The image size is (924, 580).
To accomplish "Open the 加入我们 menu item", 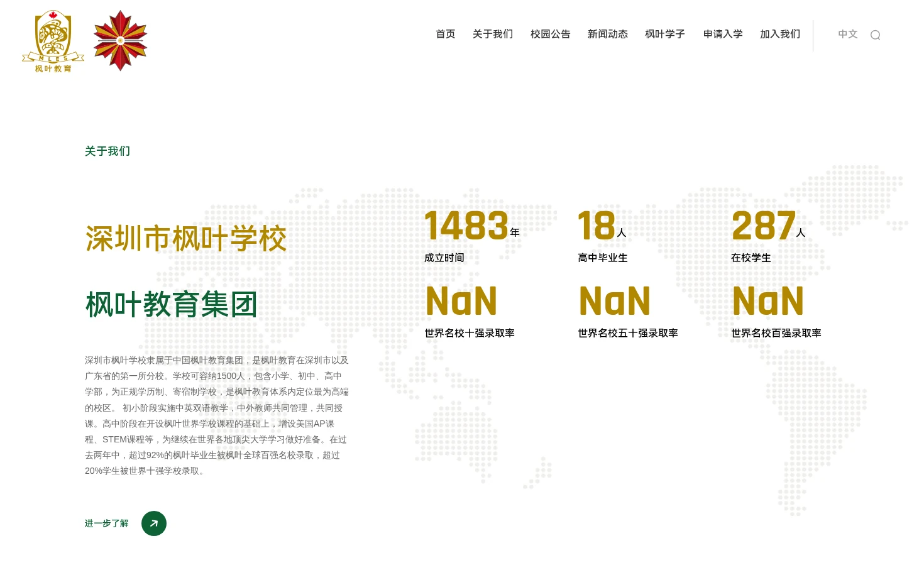I will click(780, 34).
